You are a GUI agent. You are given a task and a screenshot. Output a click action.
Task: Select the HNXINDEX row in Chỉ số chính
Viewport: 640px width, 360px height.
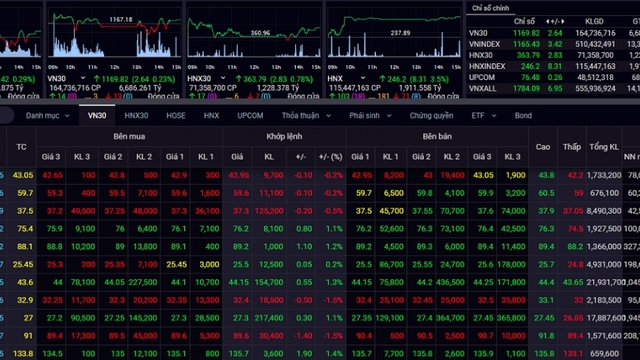[x=554, y=66]
